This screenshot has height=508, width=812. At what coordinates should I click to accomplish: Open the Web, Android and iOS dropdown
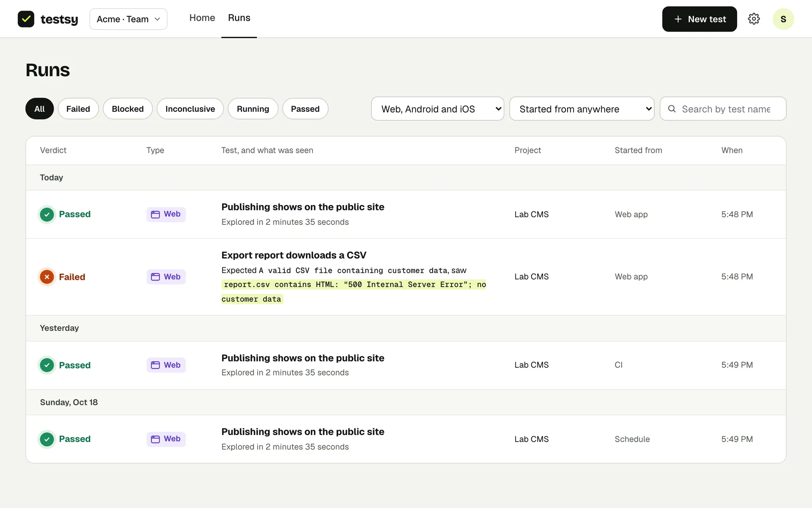[x=437, y=109]
